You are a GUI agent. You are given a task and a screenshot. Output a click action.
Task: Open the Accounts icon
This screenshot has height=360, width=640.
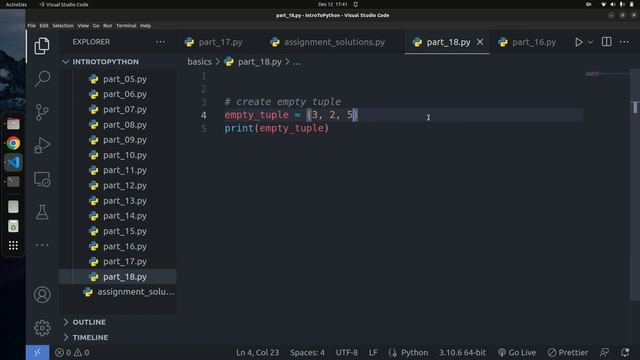click(42, 295)
